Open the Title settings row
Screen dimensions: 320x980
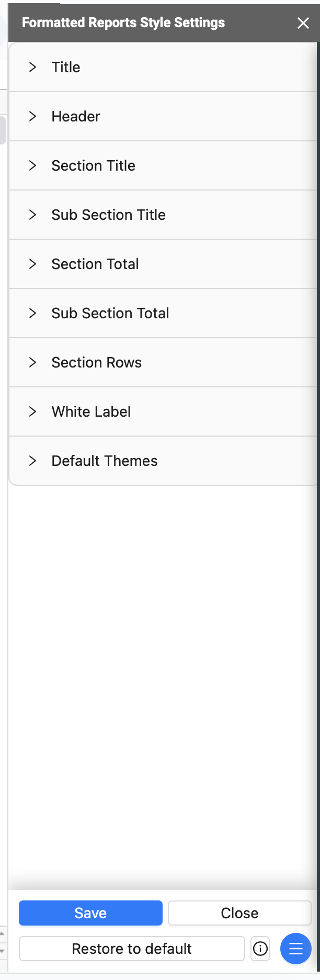pyautogui.click(x=163, y=67)
